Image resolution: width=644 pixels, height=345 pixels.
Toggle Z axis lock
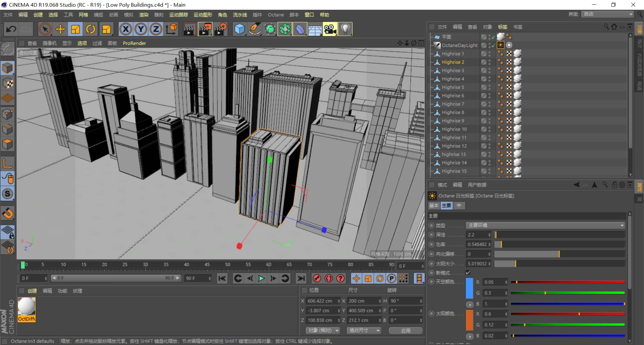click(156, 29)
